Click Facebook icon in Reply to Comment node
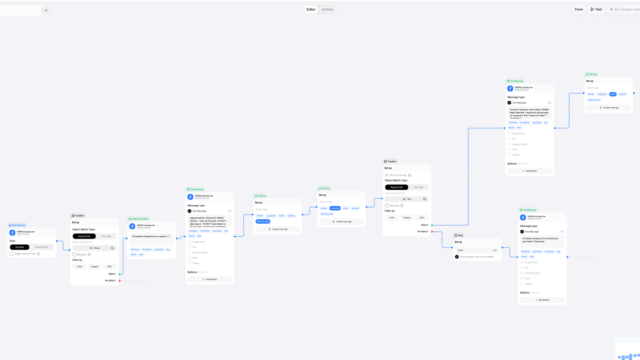Viewport: 640px width, 360px height. tap(132, 226)
